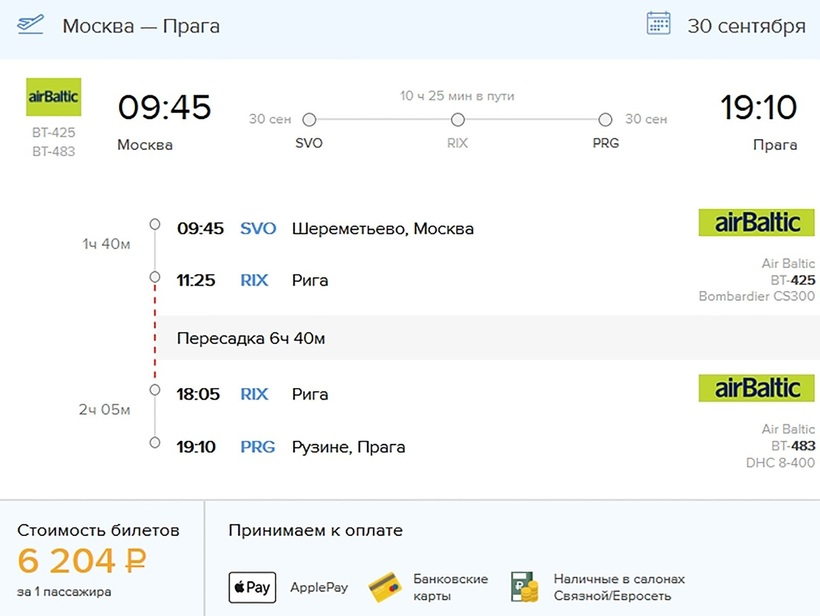Click the Москва — Прага route title
The width and height of the screenshot is (820, 616).
pyautogui.click(x=141, y=26)
